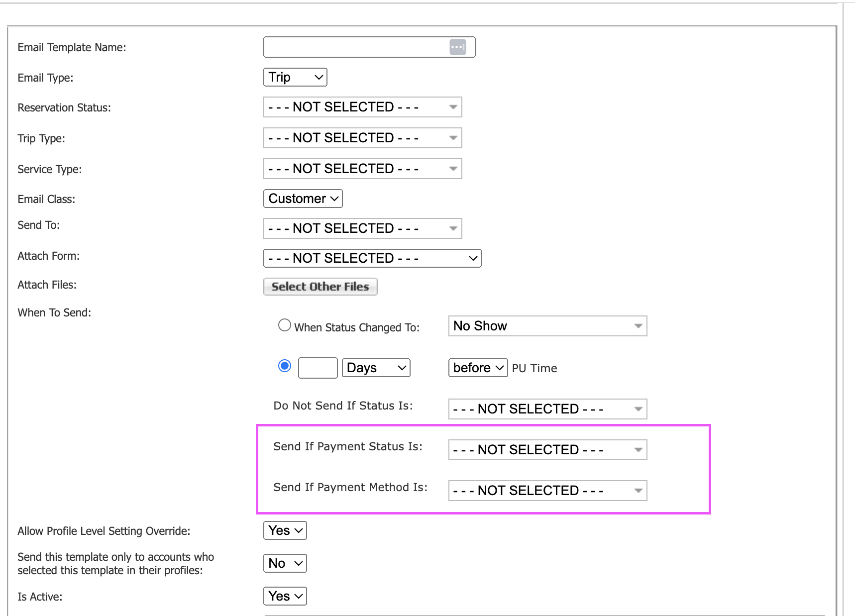This screenshot has width=855, height=616.
Task: Select the time-before-PU radio button
Action: 285,366
